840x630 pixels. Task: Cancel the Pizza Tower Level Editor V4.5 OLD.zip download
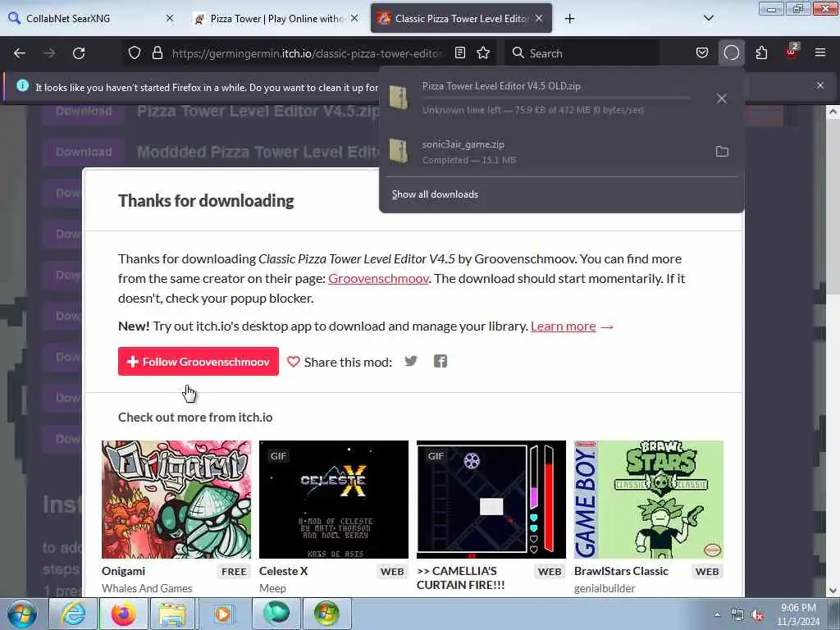click(x=722, y=98)
